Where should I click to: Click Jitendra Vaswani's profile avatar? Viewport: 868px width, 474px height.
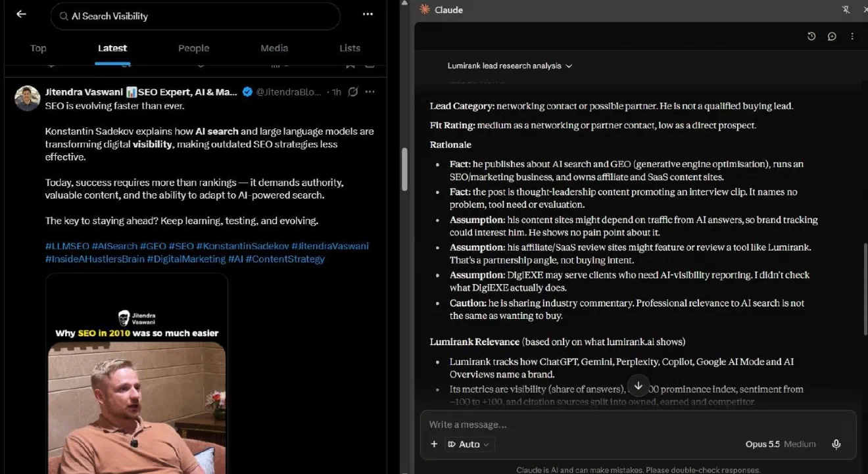tap(28, 99)
